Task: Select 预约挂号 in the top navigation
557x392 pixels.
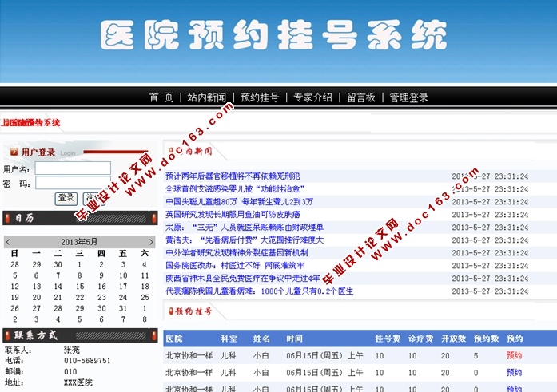Action: 260,97
